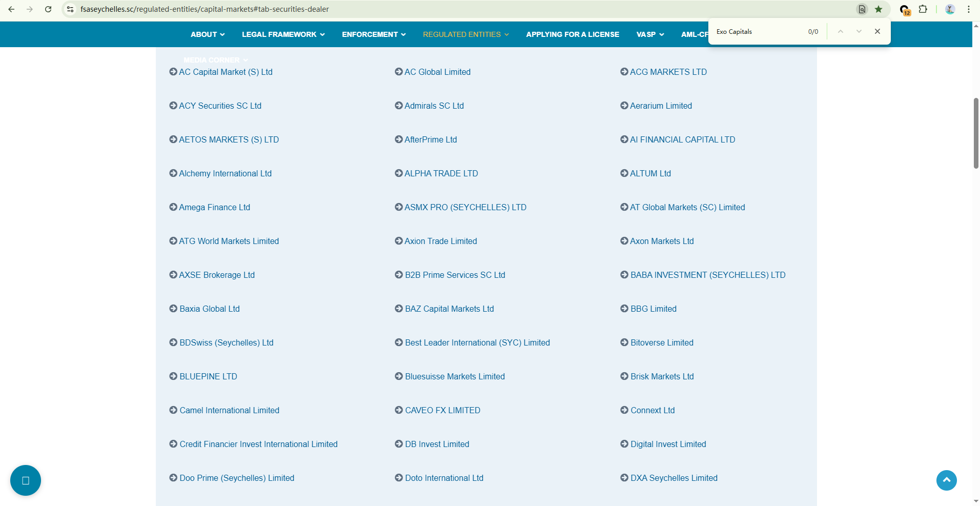Select ALPHA TRADE LTD entry
Image resolution: width=980 pixels, height=506 pixels.
click(441, 173)
